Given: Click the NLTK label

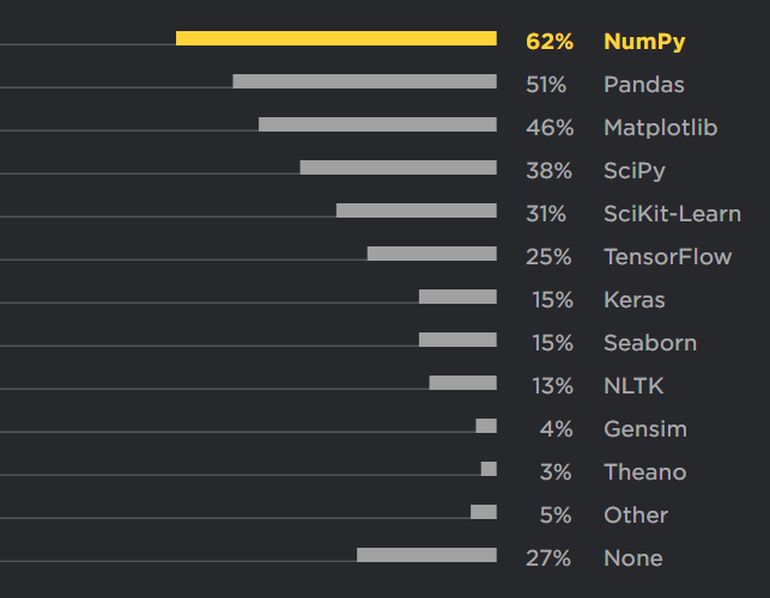Looking at the screenshot, I should coord(633,386).
